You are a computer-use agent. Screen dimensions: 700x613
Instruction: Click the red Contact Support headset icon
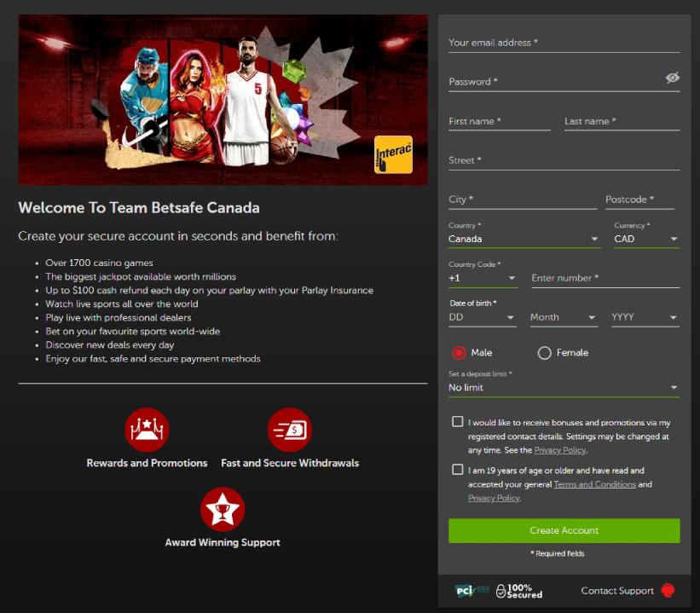tap(668, 591)
